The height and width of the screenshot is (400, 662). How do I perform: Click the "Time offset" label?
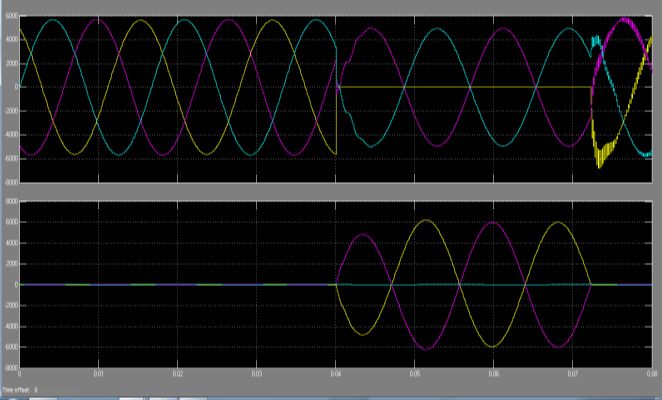tap(16, 390)
